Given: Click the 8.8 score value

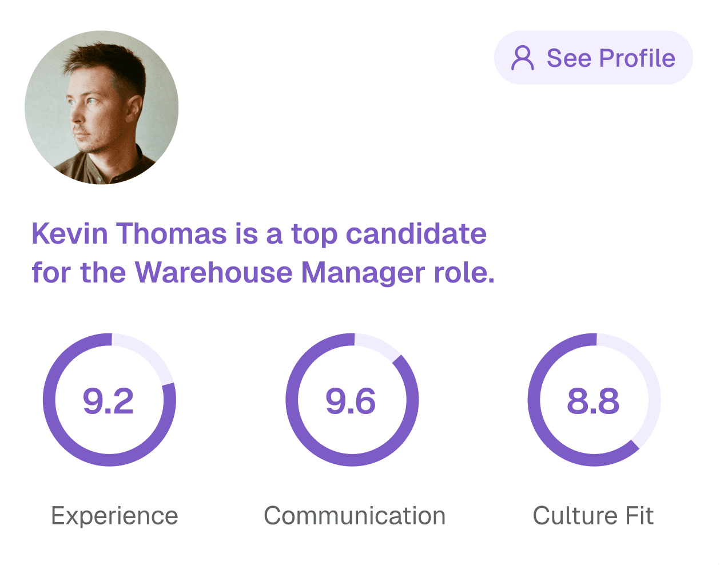Looking at the screenshot, I should (593, 401).
